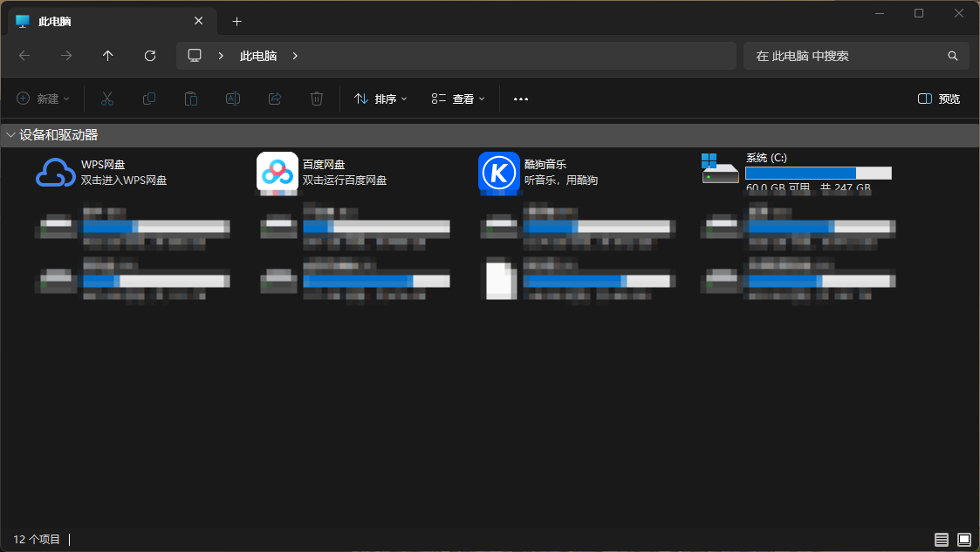Select the 系统 (C:) drive icon

click(720, 169)
